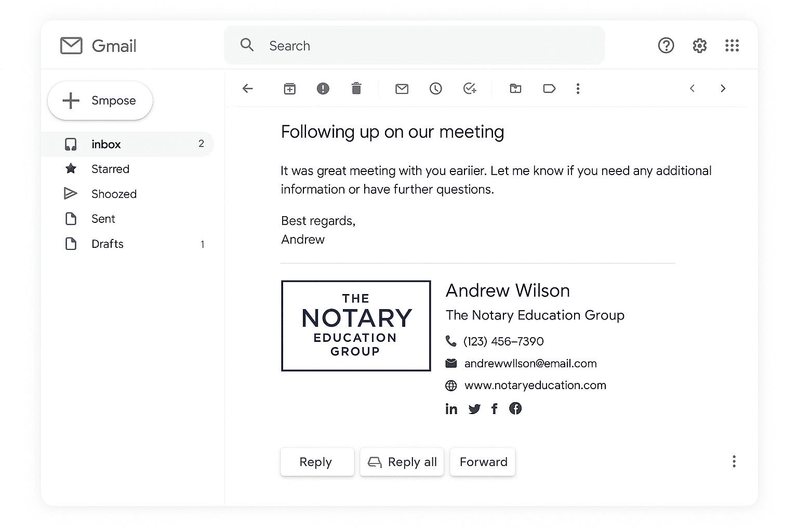Mark as unread using the envelope icon
798x532 pixels.
tap(402, 89)
